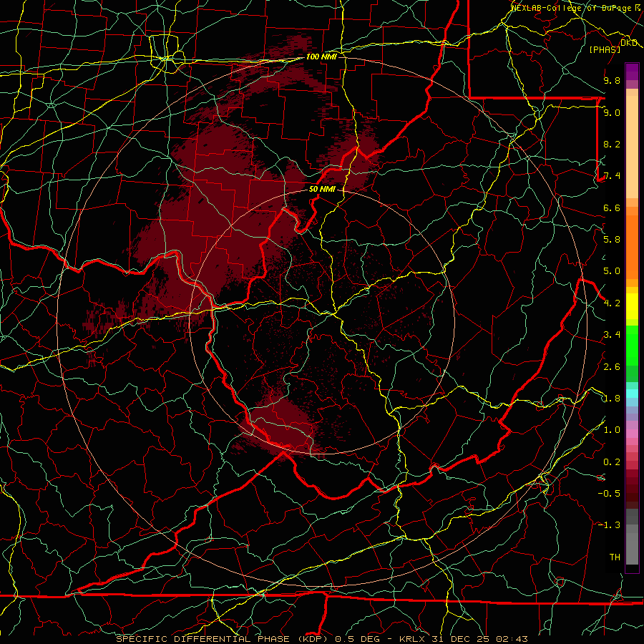Viewport: 644px width, 644px height.
Task: Click the 7.4 legend scale value
Action: coord(612,176)
